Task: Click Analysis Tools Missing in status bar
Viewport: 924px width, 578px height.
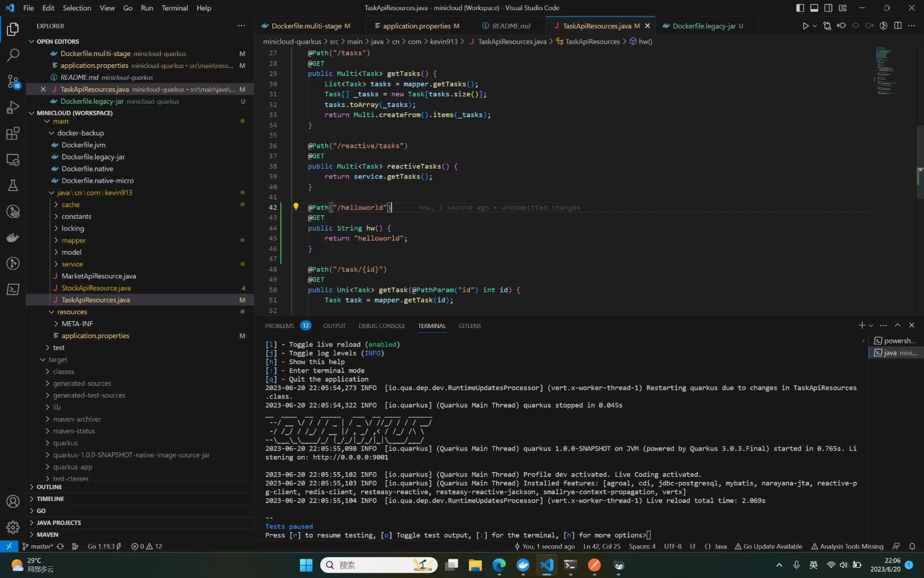Action: (x=847, y=546)
